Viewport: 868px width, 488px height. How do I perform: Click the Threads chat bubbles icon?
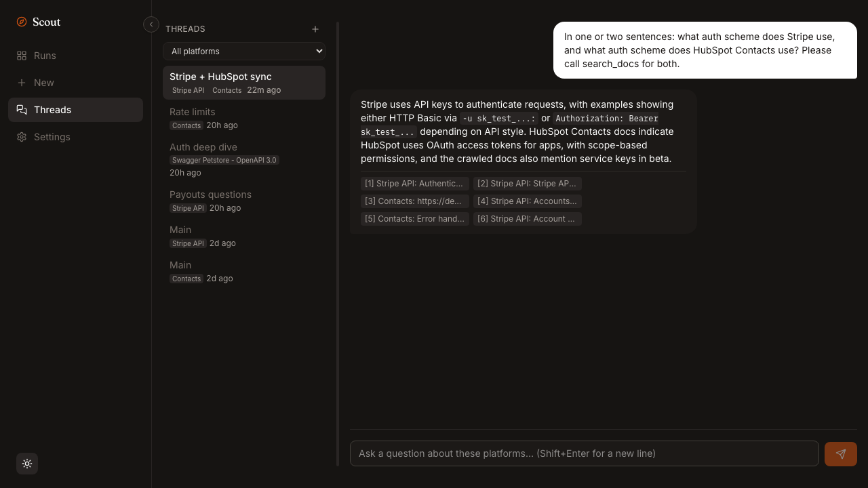(22, 110)
